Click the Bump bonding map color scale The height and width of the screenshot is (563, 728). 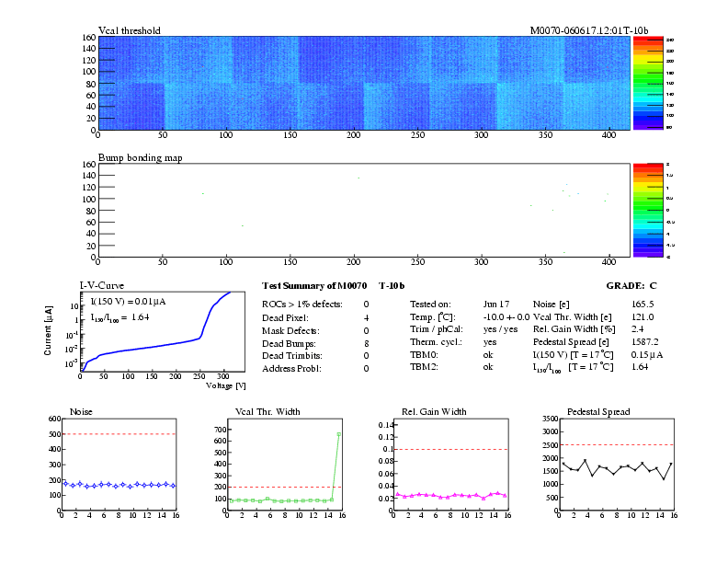tap(654, 210)
